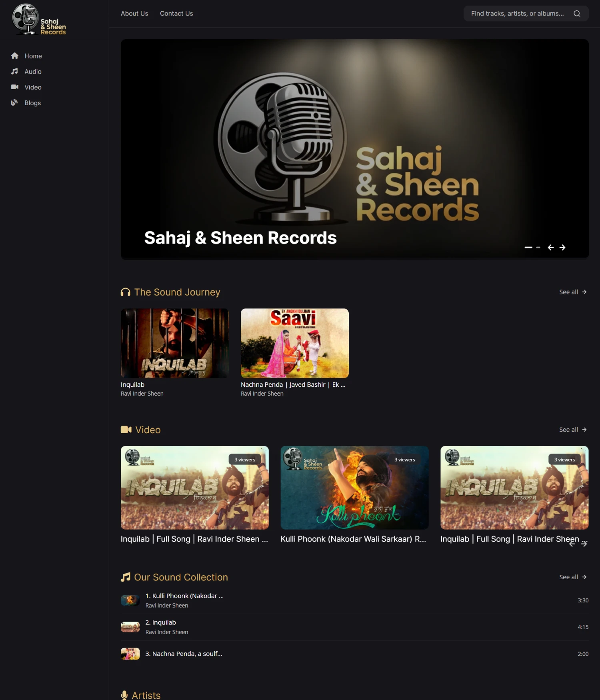600x700 pixels.
Task: Click the Nachna Penda | Javed Bashir title
Action: coord(293,384)
